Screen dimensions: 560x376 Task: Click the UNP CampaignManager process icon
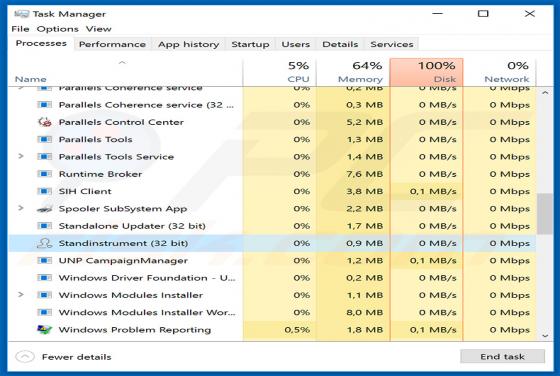45,260
